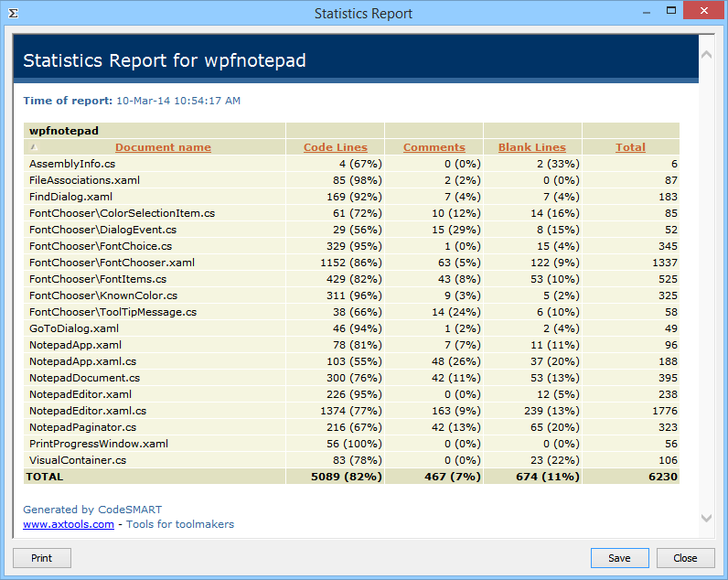Click code lines value 1374 (77%)

coord(351,411)
